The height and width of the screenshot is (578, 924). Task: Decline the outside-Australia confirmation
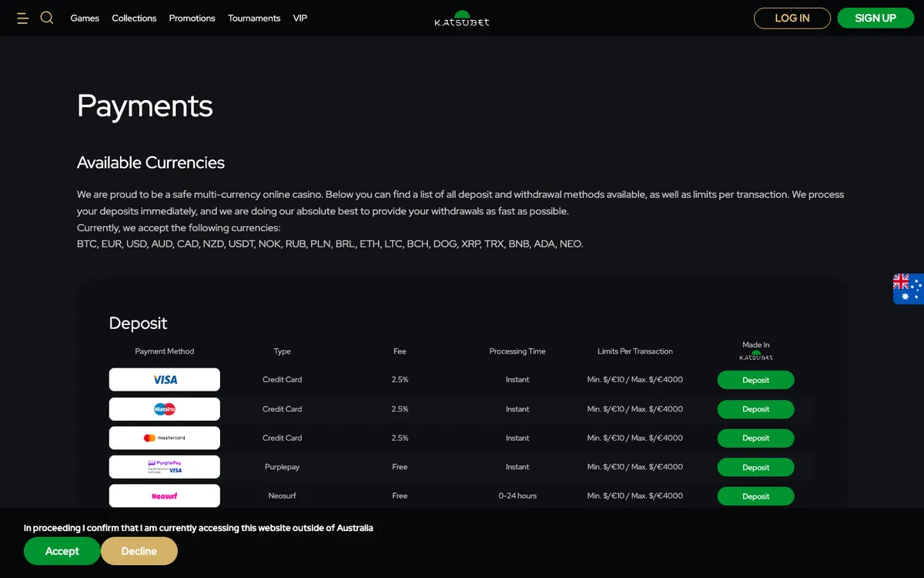(x=139, y=551)
